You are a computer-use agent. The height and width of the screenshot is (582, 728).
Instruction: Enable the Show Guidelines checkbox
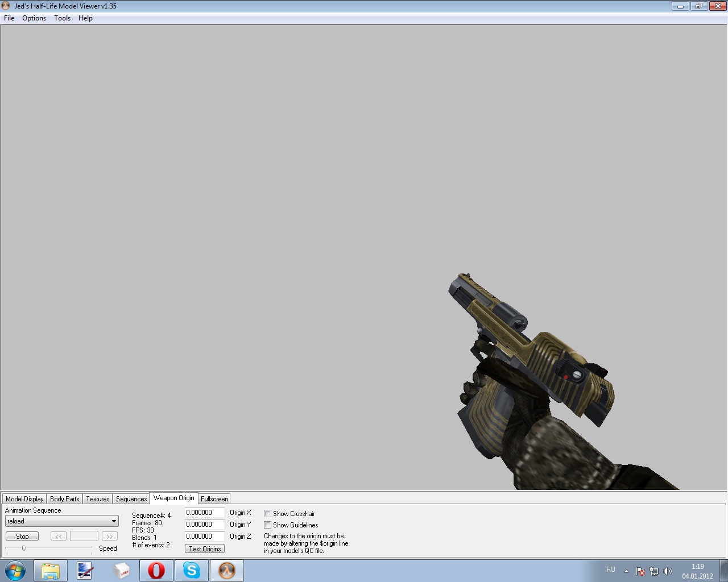(267, 525)
